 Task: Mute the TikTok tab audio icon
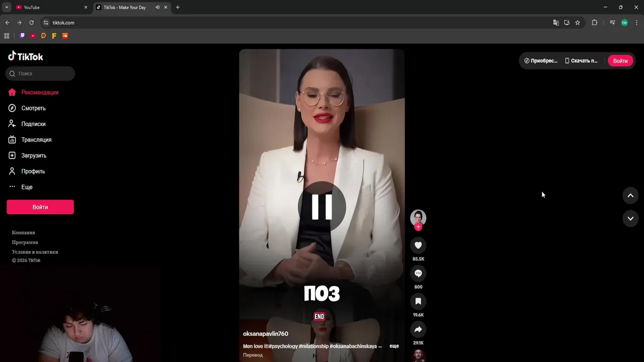coord(157,8)
